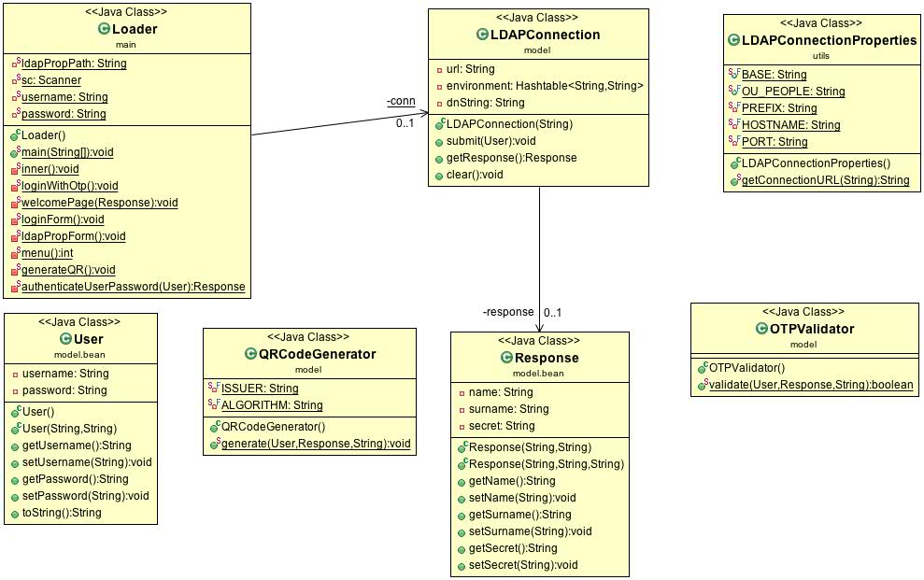The height and width of the screenshot is (580, 924).
Task: Click the class icon next to LDAPConnection title
Action: click(x=482, y=35)
